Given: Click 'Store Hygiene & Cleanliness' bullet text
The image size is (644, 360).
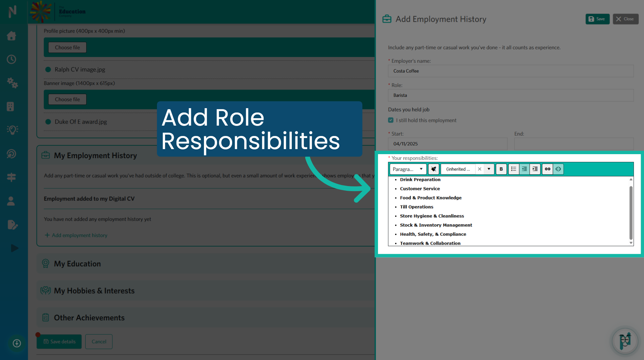Looking at the screenshot, I should point(432,216).
